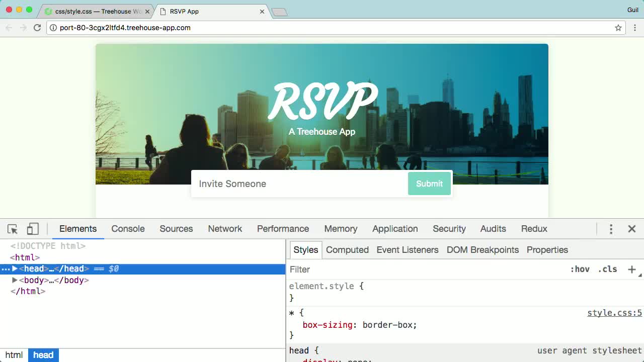Toggle element classes with .cls button
644x362 pixels.
608,269
